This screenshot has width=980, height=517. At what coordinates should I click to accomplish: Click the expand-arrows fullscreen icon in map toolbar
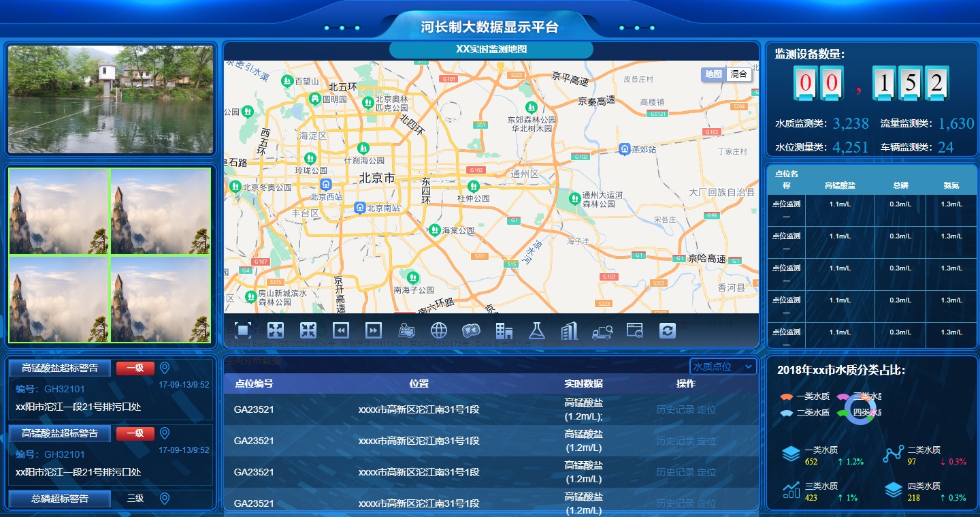(276, 330)
